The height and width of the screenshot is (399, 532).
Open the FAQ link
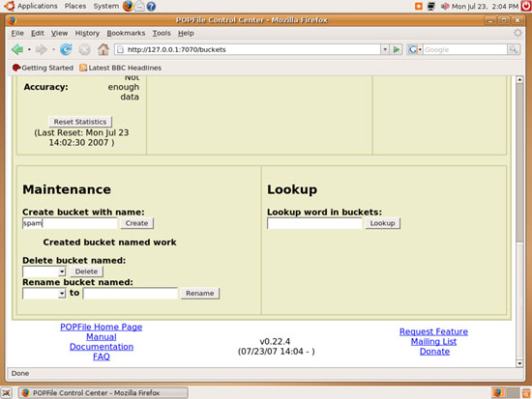(102, 356)
